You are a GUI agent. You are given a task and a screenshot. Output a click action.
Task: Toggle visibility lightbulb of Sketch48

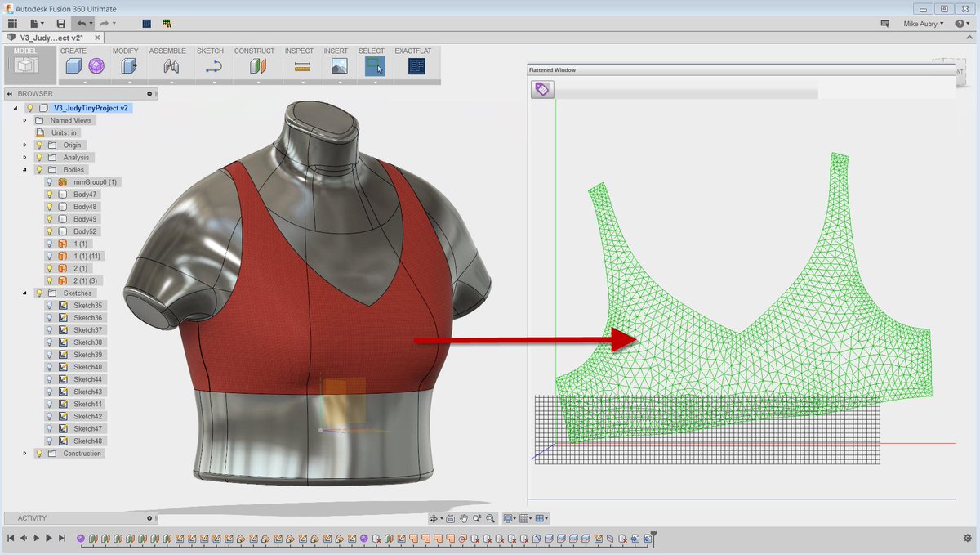50,441
